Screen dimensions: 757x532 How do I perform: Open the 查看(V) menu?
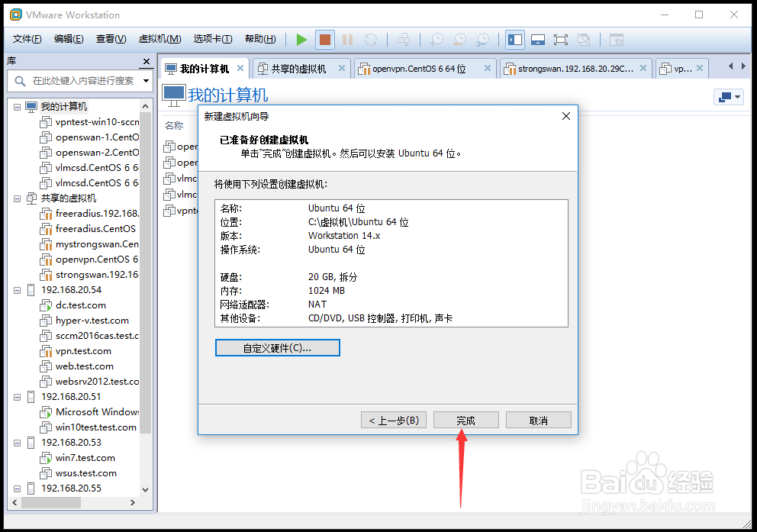[x=111, y=39]
